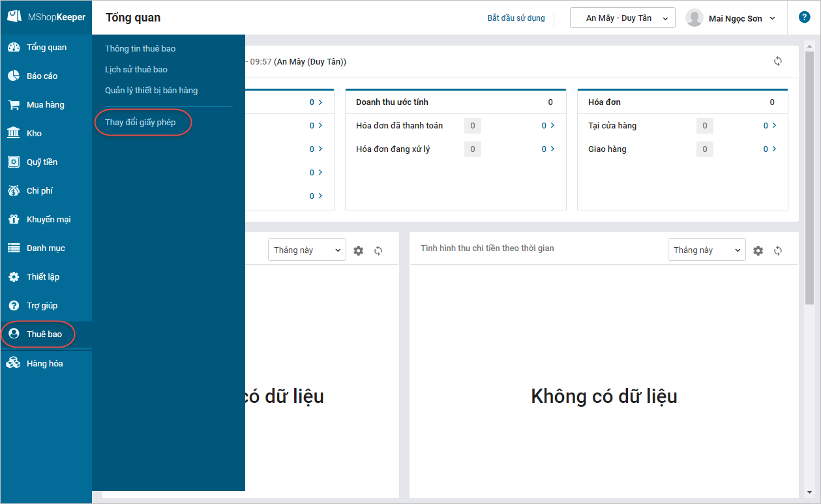
Task: Open Hàng hóa boxes icon
Action: coord(14,364)
